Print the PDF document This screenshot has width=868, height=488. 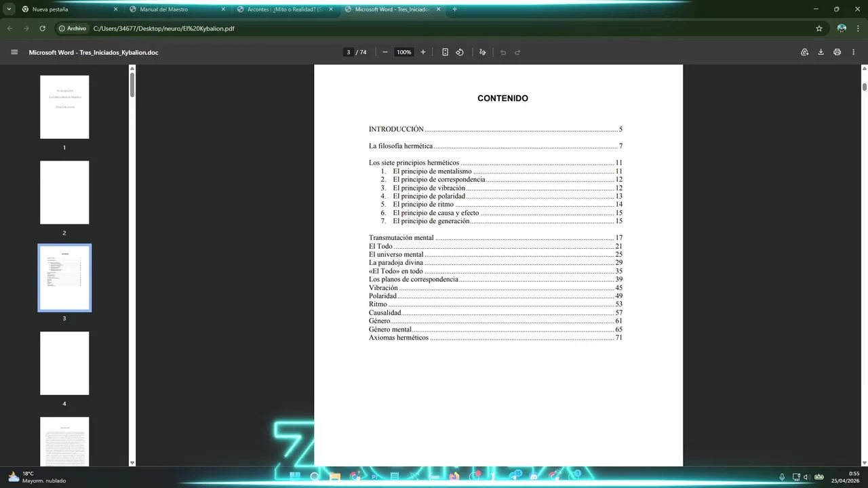point(837,52)
